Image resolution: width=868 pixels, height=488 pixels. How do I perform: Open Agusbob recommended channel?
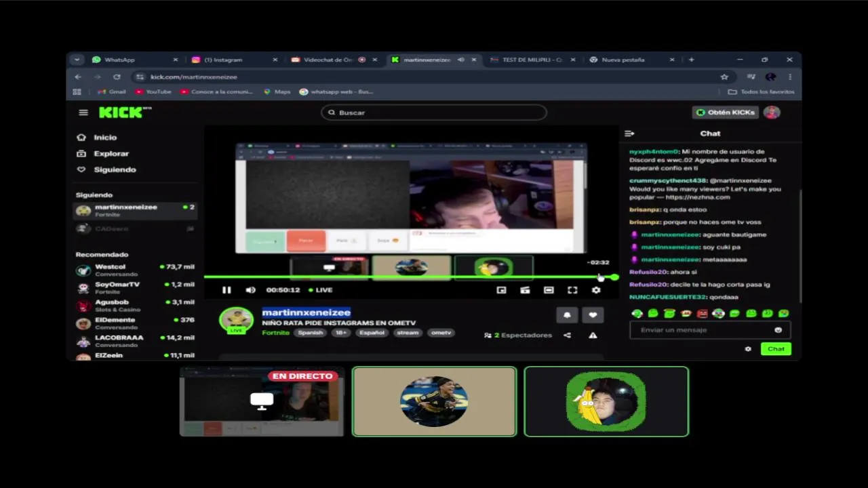click(x=135, y=306)
